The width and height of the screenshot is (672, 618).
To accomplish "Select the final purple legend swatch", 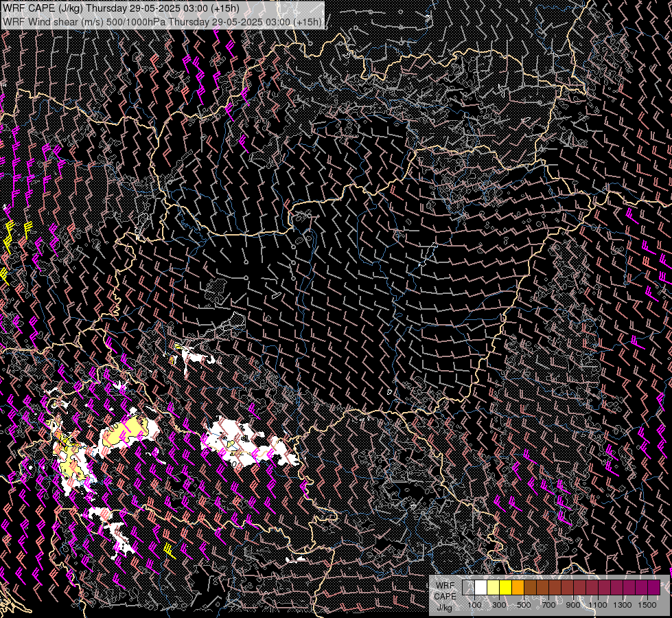I will click(654, 587).
